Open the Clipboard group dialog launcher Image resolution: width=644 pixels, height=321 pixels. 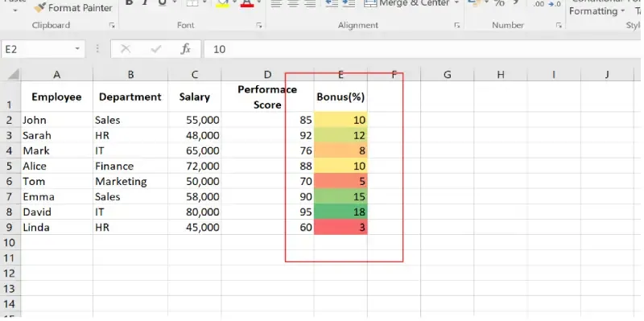(x=112, y=26)
